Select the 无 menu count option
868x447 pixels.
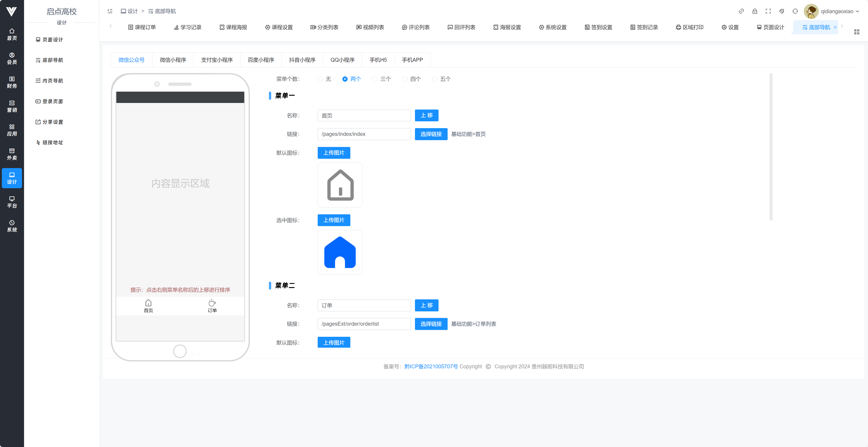point(320,79)
